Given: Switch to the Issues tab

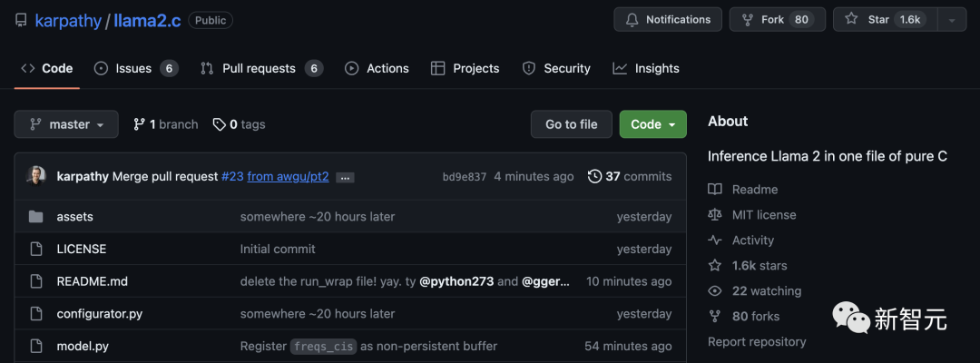Looking at the screenshot, I should (x=133, y=68).
